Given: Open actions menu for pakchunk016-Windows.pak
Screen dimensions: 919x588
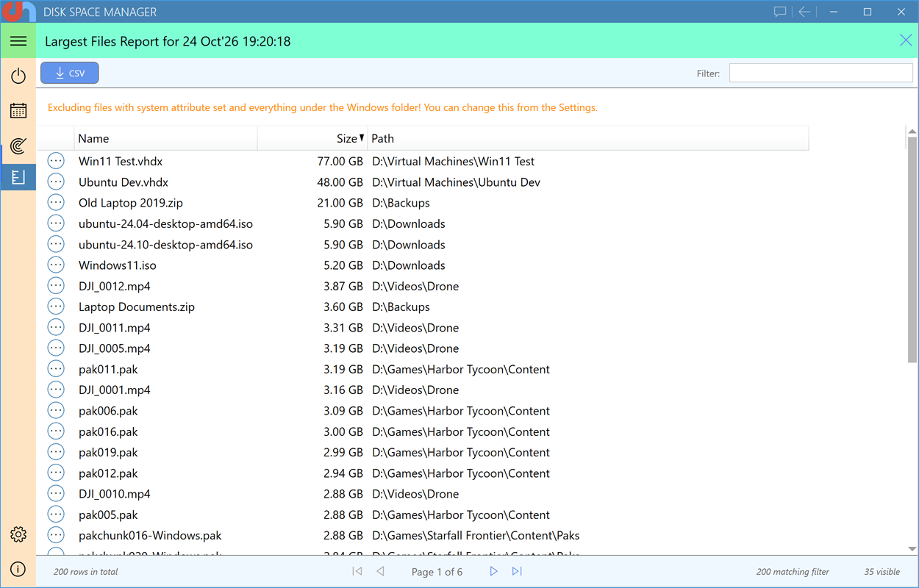Looking at the screenshot, I should click(x=56, y=535).
